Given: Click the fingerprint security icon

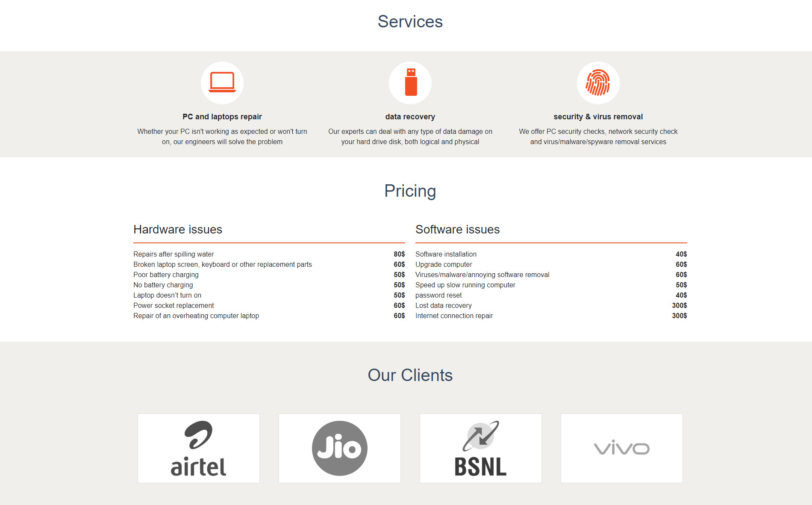Looking at the screenshot, I should click(598, 83).
